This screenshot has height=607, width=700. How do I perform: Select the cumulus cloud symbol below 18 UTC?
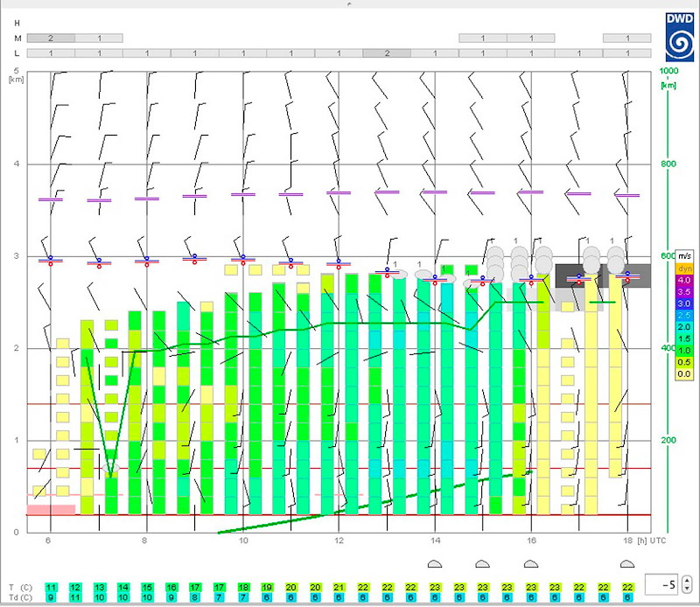point(627,564)
